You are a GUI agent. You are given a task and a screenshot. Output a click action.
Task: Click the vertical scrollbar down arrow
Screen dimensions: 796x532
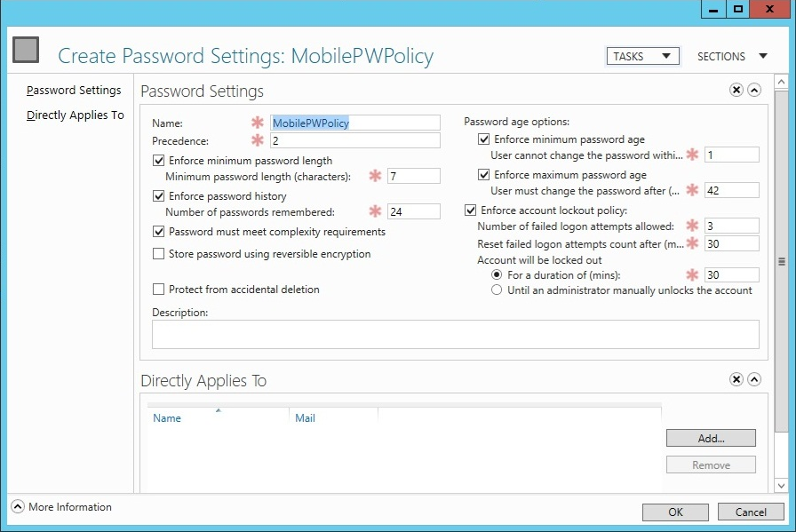(x=781, y=485)
